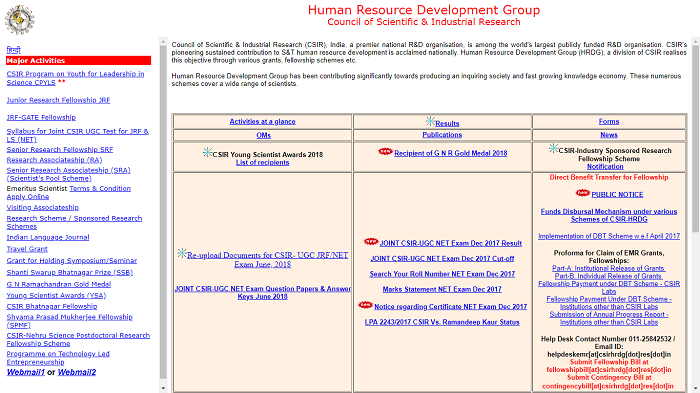Open Funds Disbursal Mechanism link
The height and width of the screenshot is (393, 700).
(609, 215)
